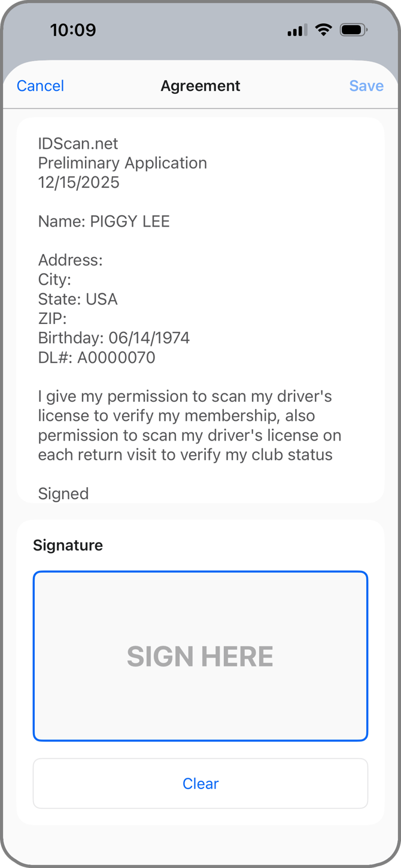Tap the Preliminary Application line
The image size is (401, 868).
click(122, 163)
